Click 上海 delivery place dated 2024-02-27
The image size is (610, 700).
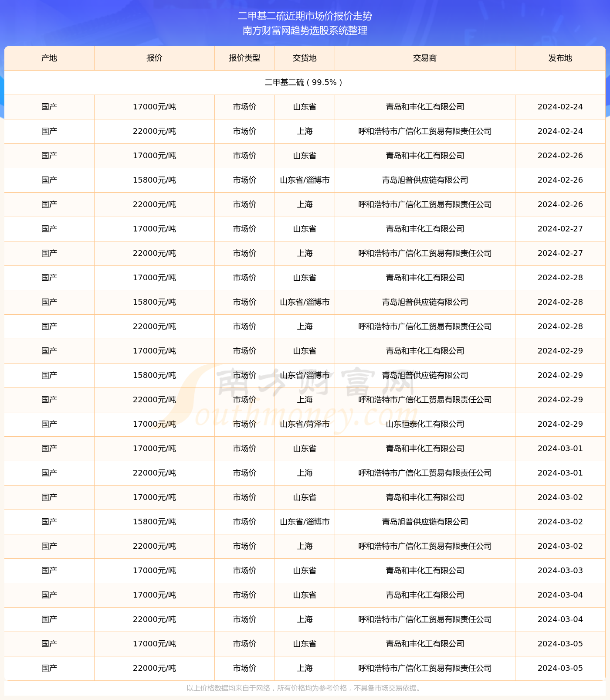(x=305, y=253)
